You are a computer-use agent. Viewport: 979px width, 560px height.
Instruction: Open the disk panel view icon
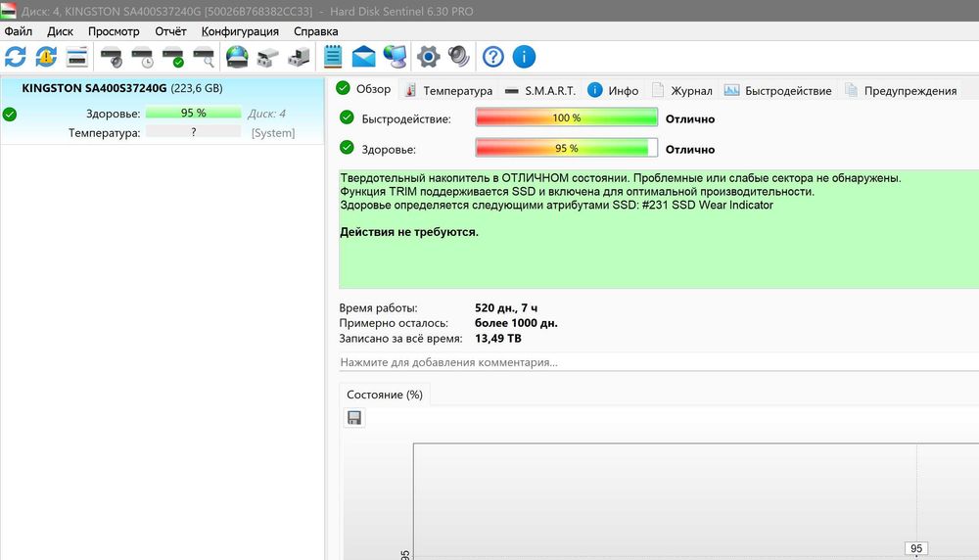76,57
